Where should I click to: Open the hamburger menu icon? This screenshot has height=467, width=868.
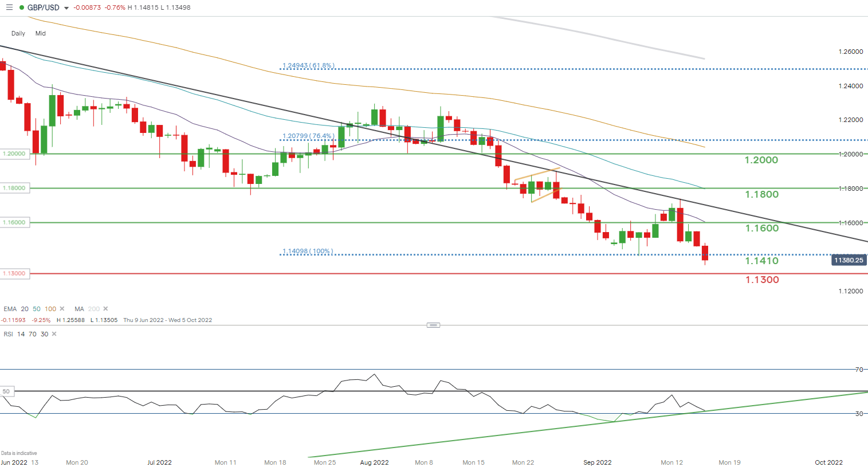click(x=9, y=7)
